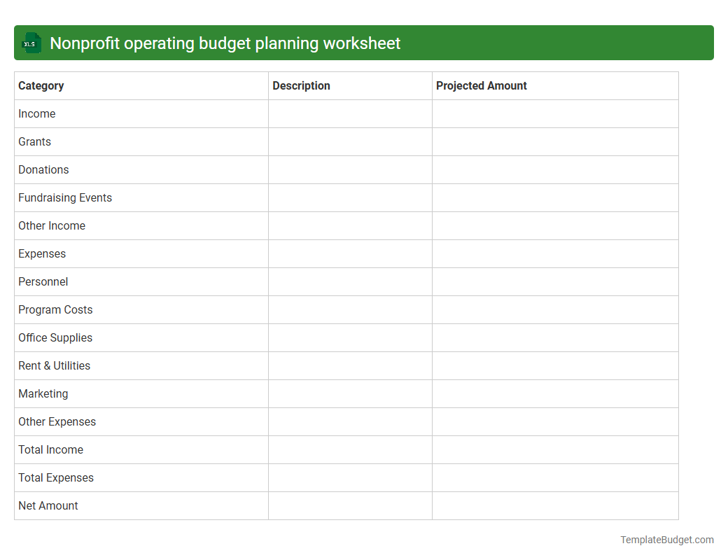The image size is (728, 560).
Task: Select the Marketing row label
Action: point(43,393)
